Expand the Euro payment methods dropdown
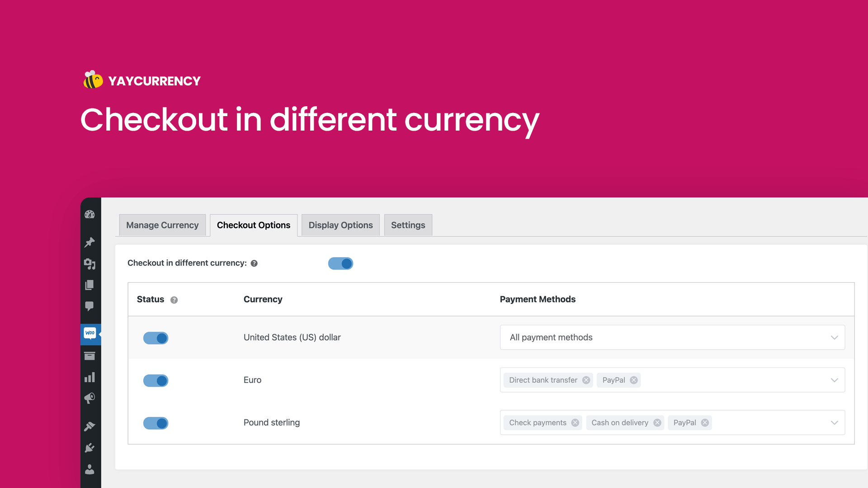The height and width of the screenshot is (488, 868). point(834,380)
